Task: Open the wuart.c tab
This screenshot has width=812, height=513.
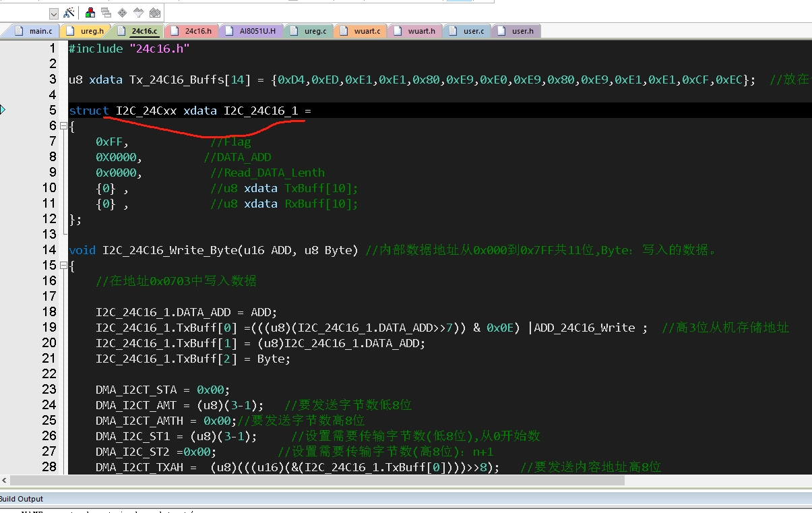Action: pos(362,31)
